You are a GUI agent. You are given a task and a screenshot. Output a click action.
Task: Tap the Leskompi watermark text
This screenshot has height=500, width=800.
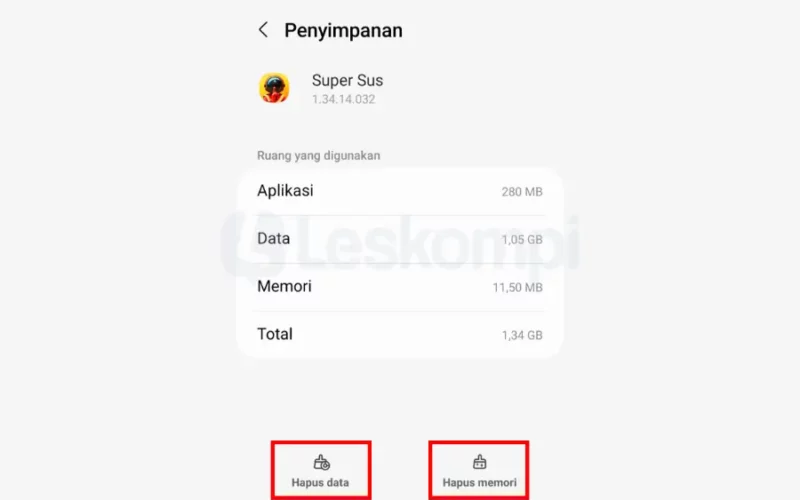pyautogui.click(x=440, y=243)
